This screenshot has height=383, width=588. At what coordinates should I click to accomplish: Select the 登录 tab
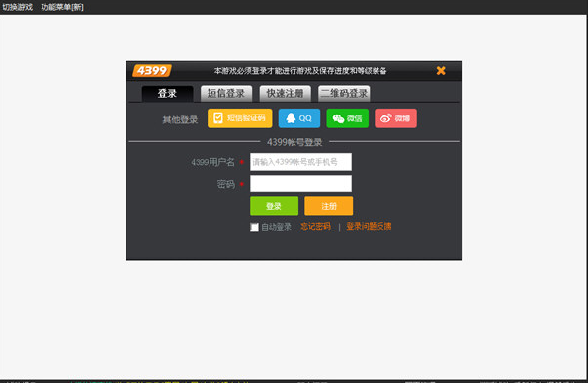(167, 94)
